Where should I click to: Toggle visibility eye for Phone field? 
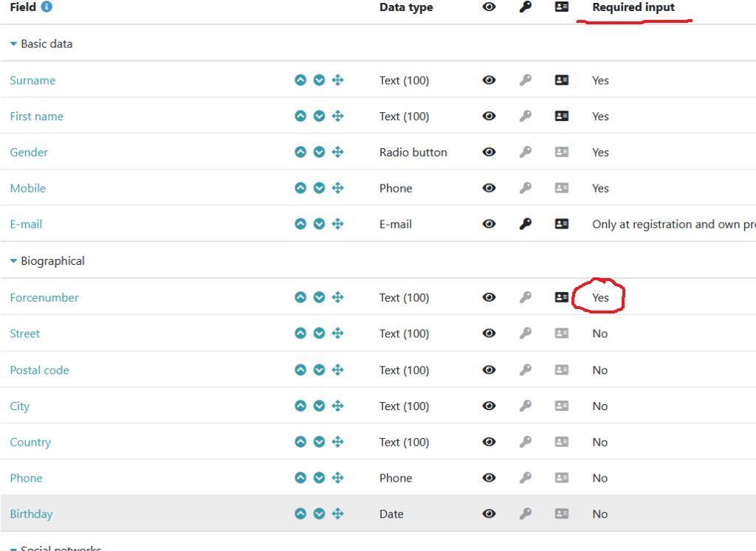tap(489, 478)
